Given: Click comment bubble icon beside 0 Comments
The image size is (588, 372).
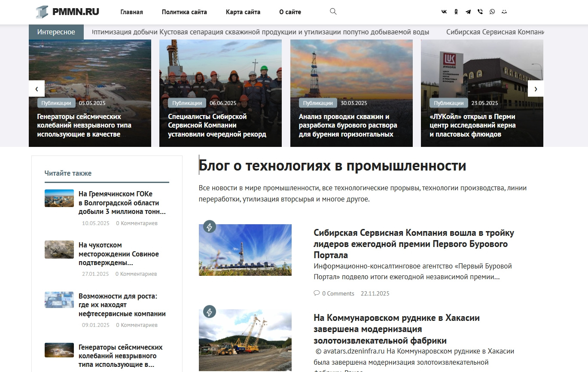Looking at the screenshot, I should pos(317,293).
